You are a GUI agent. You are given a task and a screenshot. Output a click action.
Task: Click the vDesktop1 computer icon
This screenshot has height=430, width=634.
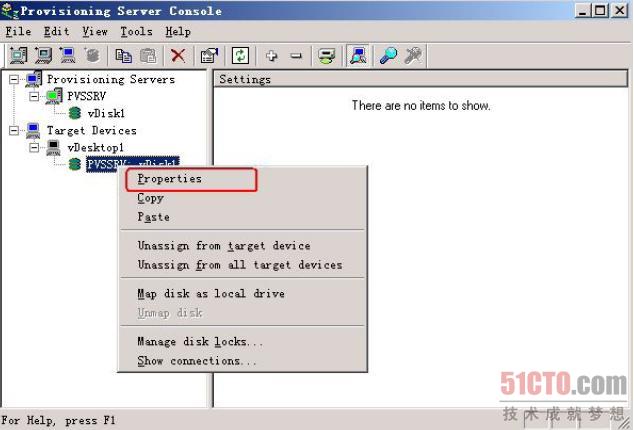point(53,148)
